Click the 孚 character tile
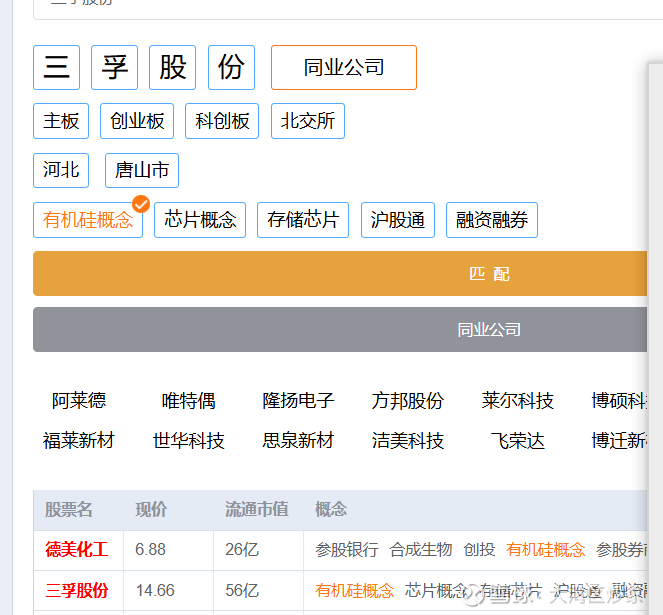The width and height of the screenshot is (663, 615). coord(115,67)
